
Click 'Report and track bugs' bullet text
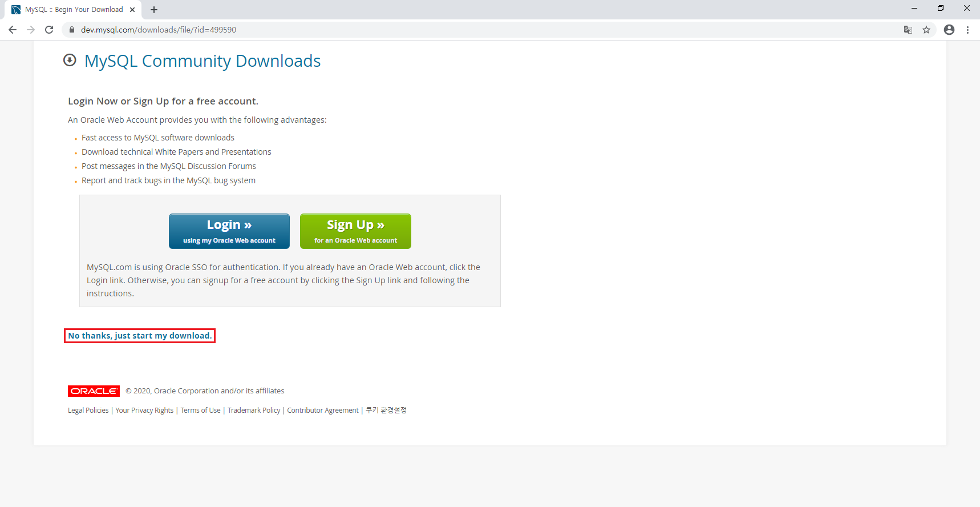click(x=168, y=180)
